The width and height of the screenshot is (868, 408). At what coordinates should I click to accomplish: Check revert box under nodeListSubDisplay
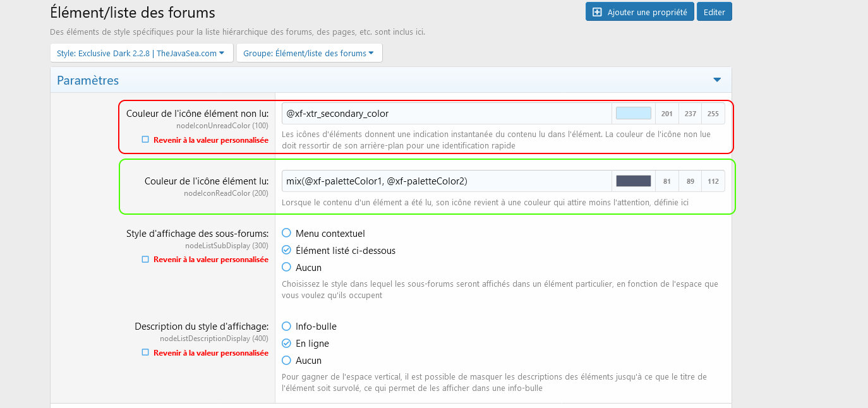click(145, 259)
